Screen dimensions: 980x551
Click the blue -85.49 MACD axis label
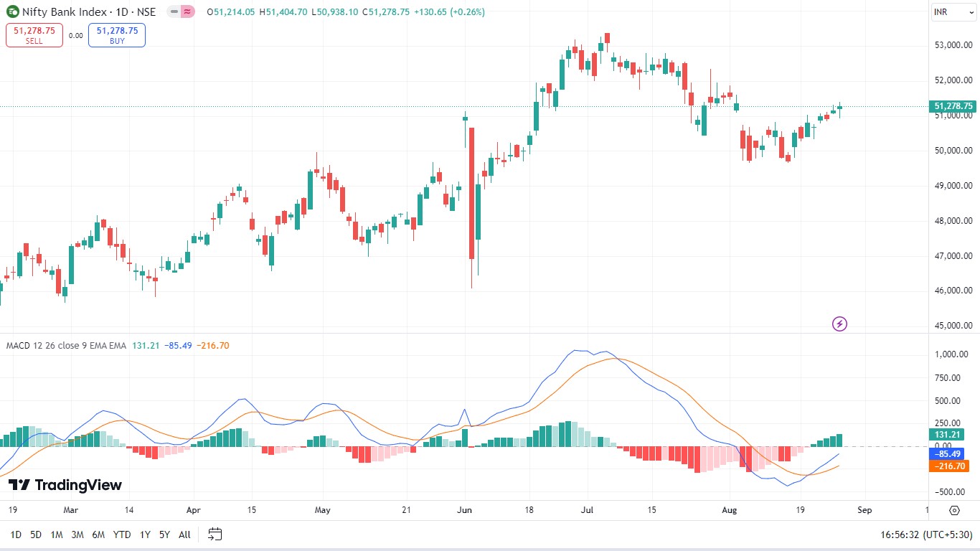pyautogui.click(x=948, y=453)
